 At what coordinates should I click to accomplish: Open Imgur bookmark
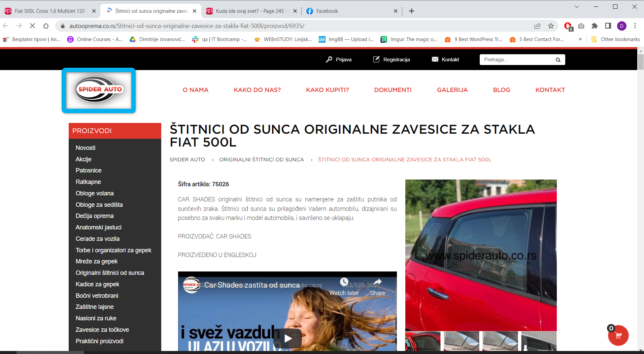[x=409, y=39]
